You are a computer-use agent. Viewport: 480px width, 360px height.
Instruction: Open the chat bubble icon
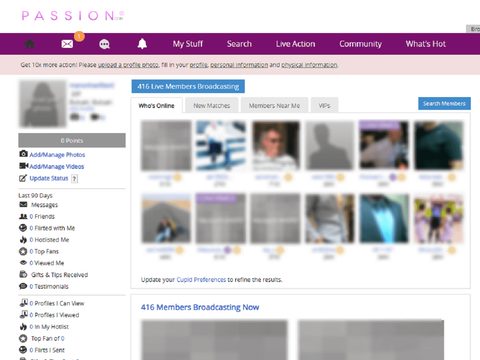pyautogui.click(x=104, y=44)
